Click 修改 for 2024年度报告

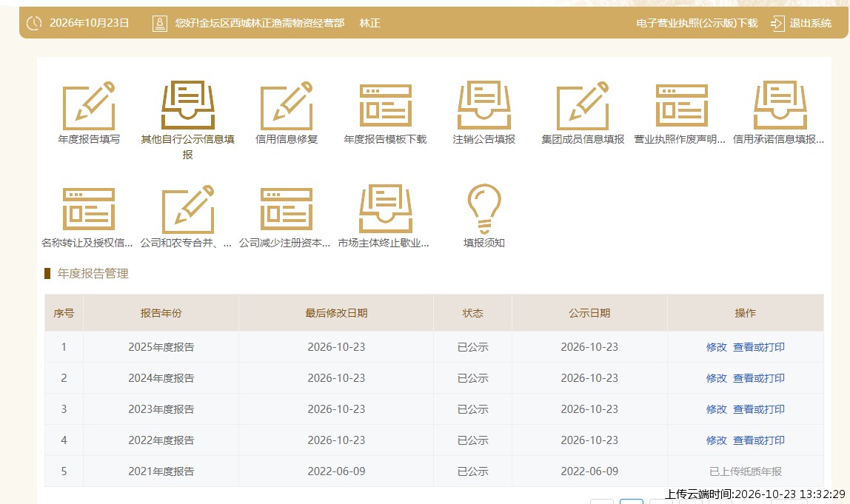716,378
